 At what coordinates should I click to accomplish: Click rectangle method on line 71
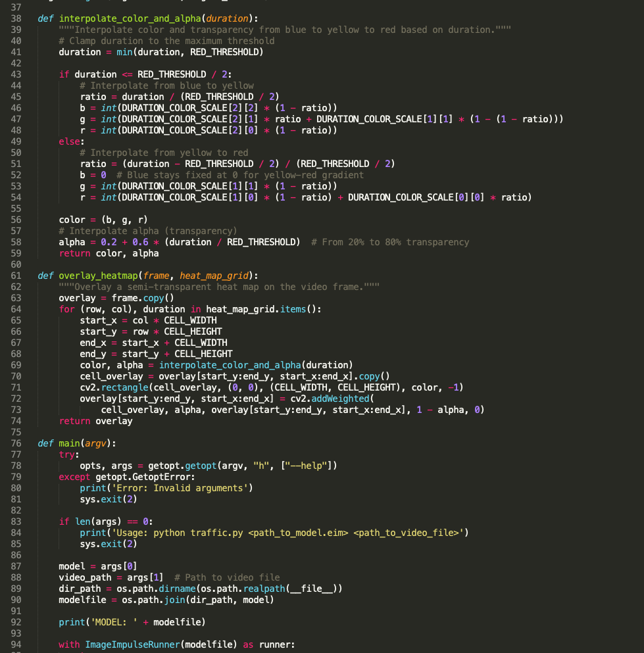(x=124, y=388)
